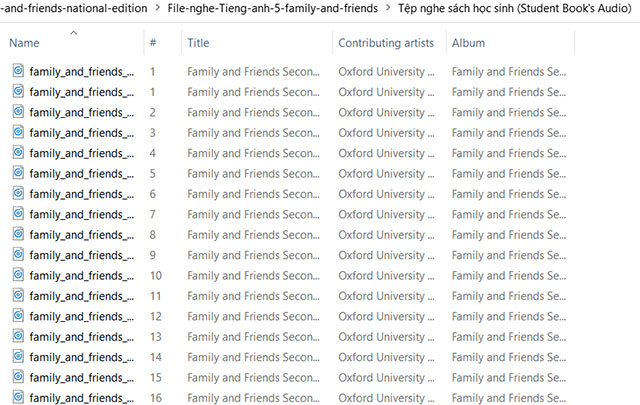Select the family_and_friends file name for track 15
The image size is (640, 405).
pyautogui.click(x=81, y=378)
